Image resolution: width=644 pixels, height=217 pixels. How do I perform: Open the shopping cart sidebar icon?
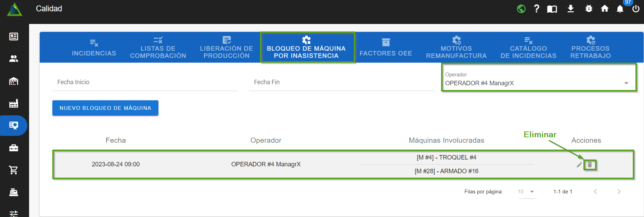(x=14, y=170)
